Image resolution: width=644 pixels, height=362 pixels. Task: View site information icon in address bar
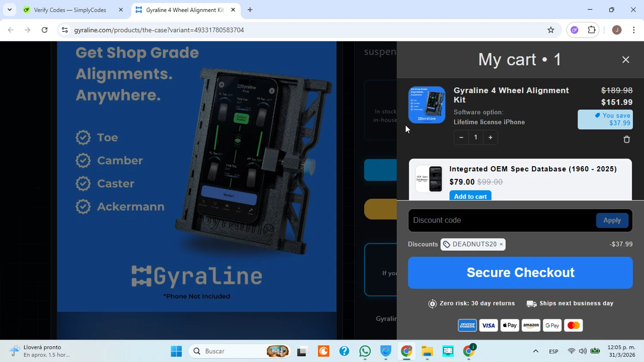65,30
